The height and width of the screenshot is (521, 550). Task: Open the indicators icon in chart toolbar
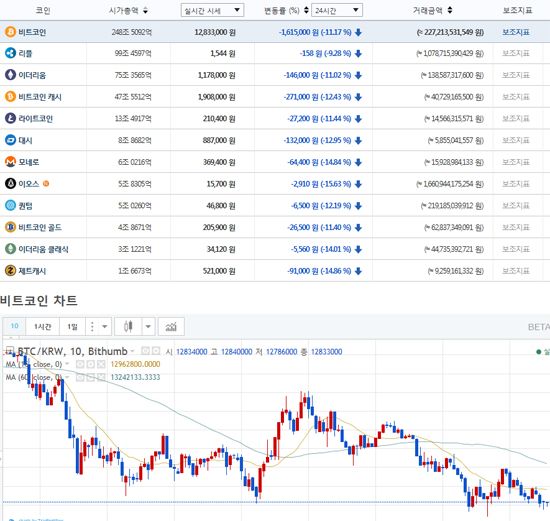(x=171, y=327)
